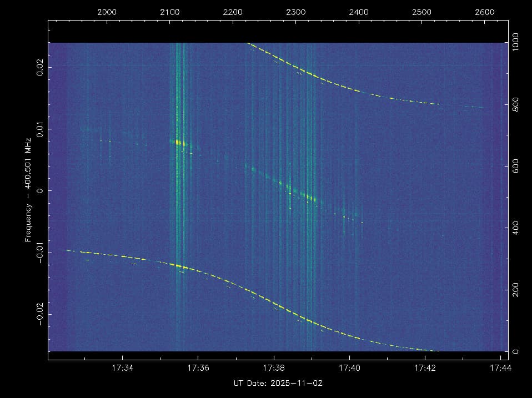Click the 17:40 time tick label

pos(349,367)
